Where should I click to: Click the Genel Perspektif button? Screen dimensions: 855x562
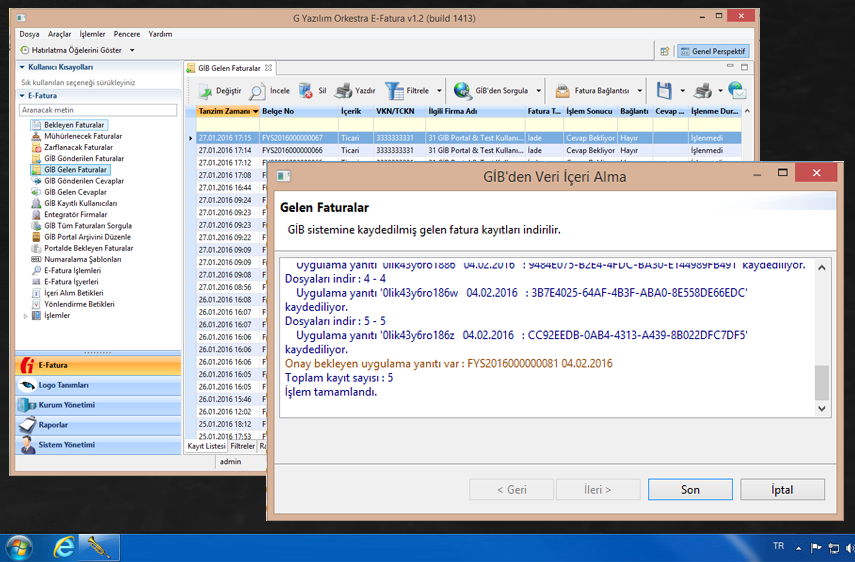coord(713,51)
